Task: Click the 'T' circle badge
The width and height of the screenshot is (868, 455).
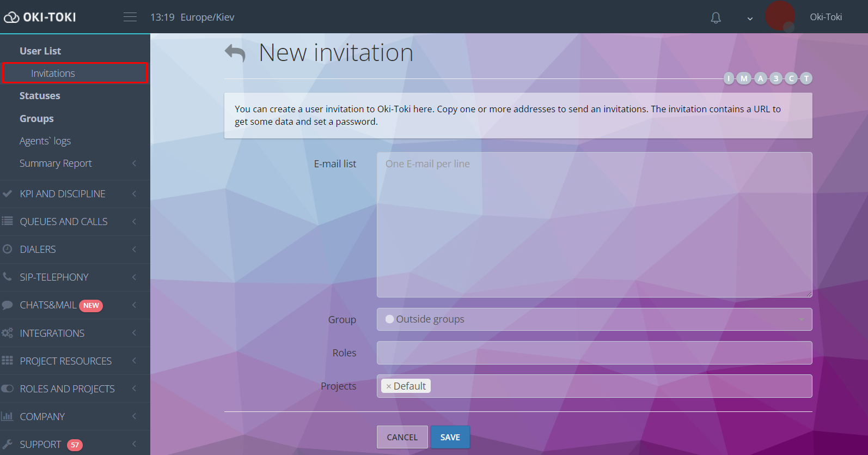Action: pos(806,78)
